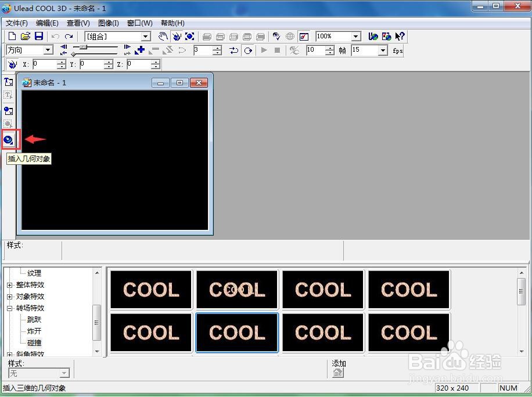
Task: Open the bottom 样式 dropdown showing 无
Action: pyautogui.click(x=64, y=373)
